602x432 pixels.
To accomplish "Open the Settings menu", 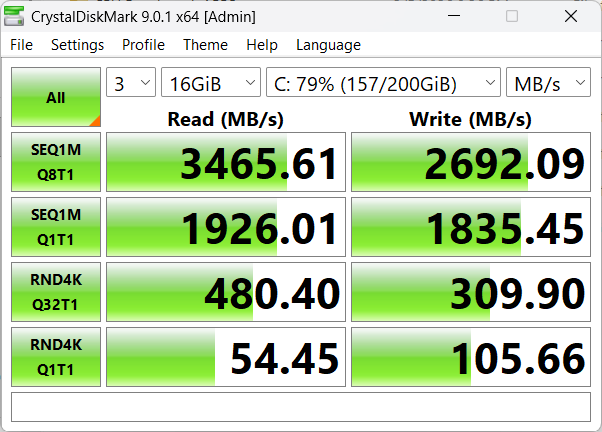I will point(77,45).
